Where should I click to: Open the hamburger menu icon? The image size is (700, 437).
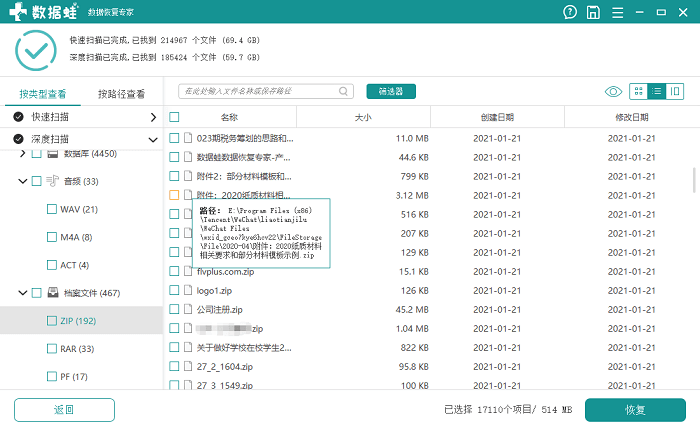(617, 12)
